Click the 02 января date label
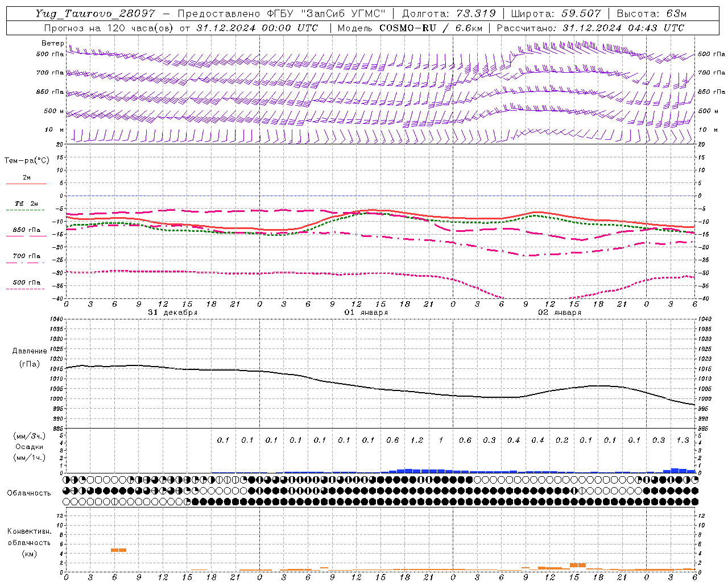This screenshot has height=582, width=728. pos(560,313)
